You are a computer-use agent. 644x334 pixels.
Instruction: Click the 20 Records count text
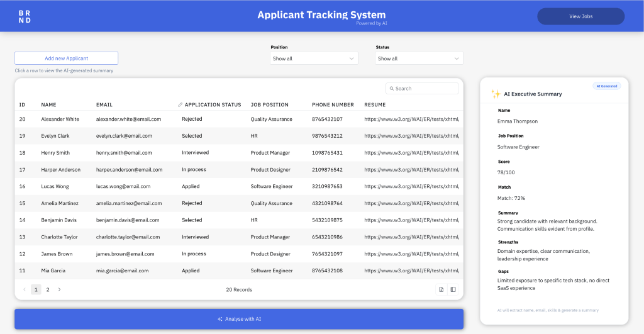pos(239,289)
